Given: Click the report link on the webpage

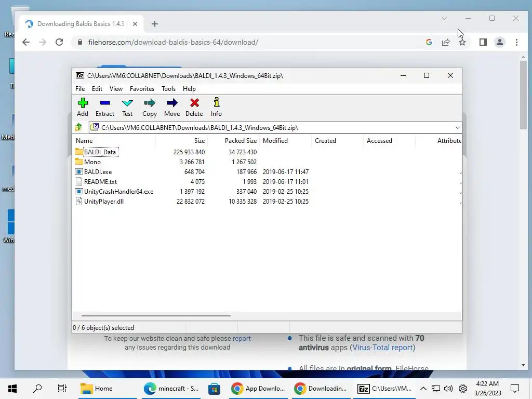Looking at the screenshot, I should click(x=242, y=338).
